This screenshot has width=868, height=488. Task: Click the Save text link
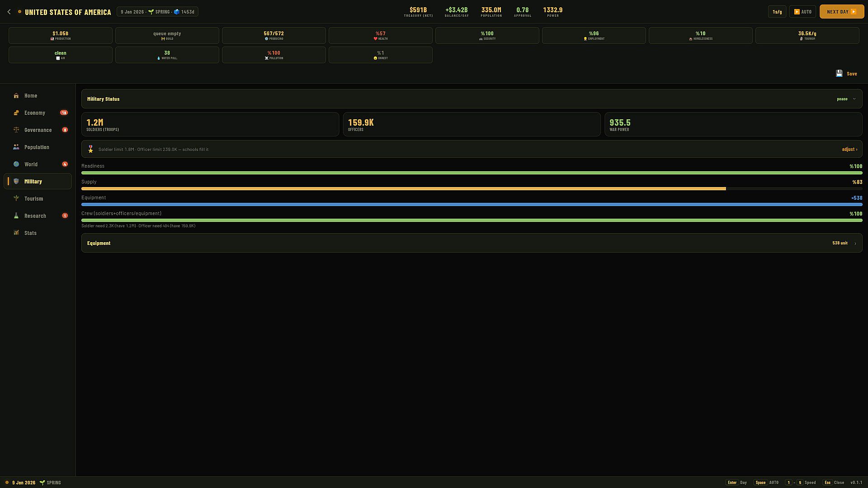pyautogui.click(x=852, y=74)
